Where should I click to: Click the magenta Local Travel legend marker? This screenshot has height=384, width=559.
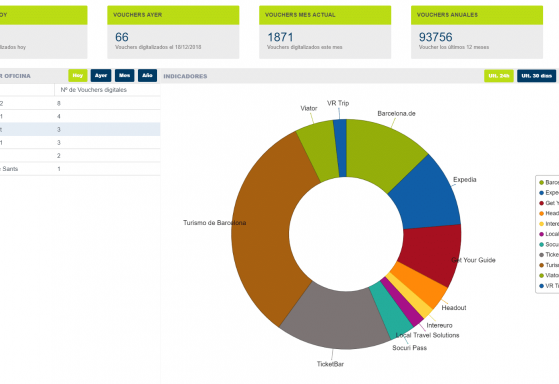pos(541,234)
